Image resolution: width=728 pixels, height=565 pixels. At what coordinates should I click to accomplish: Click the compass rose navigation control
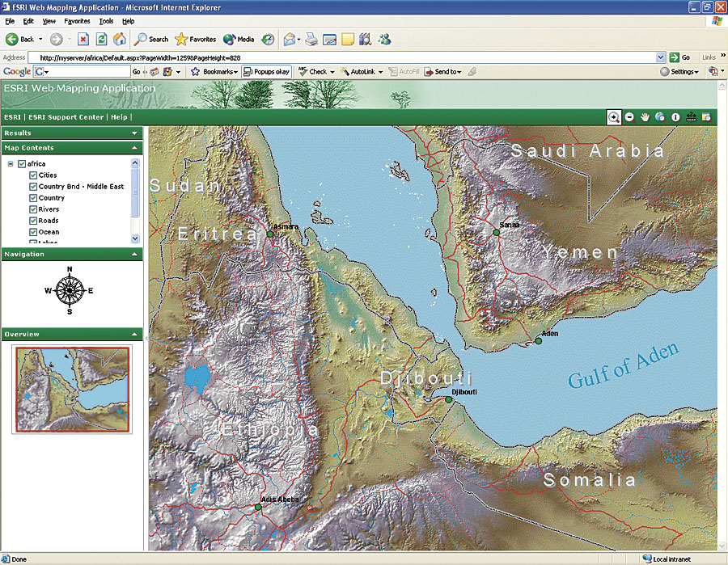click(x=70, y=289)
